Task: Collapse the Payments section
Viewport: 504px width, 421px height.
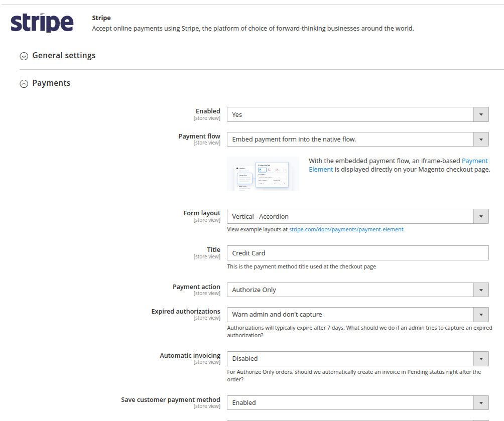Action: 51,83
